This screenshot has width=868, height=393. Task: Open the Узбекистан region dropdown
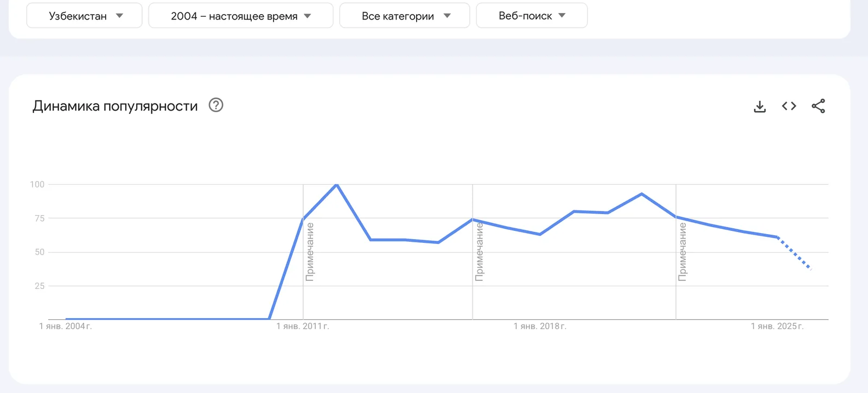(x=84, y=16)
